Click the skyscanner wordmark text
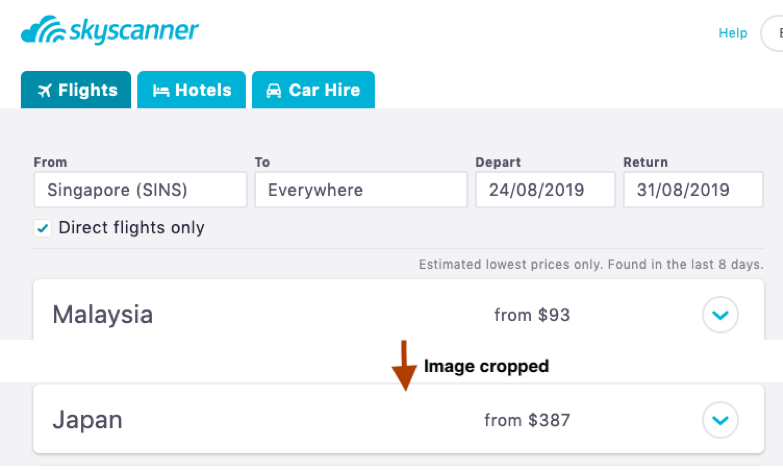The height and width of the screenshot is (470, 783). [134, 31]
